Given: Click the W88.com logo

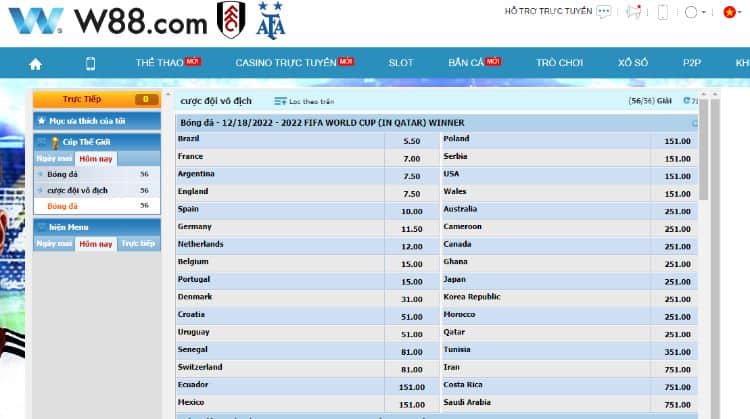Looking at the screenshot, I should pyautogui.click(x=108, y=21).
